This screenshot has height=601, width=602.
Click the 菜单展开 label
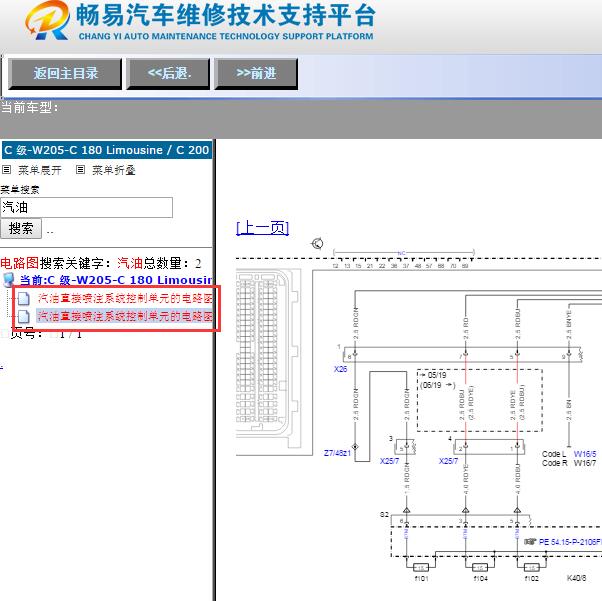[x=40, y=170]
